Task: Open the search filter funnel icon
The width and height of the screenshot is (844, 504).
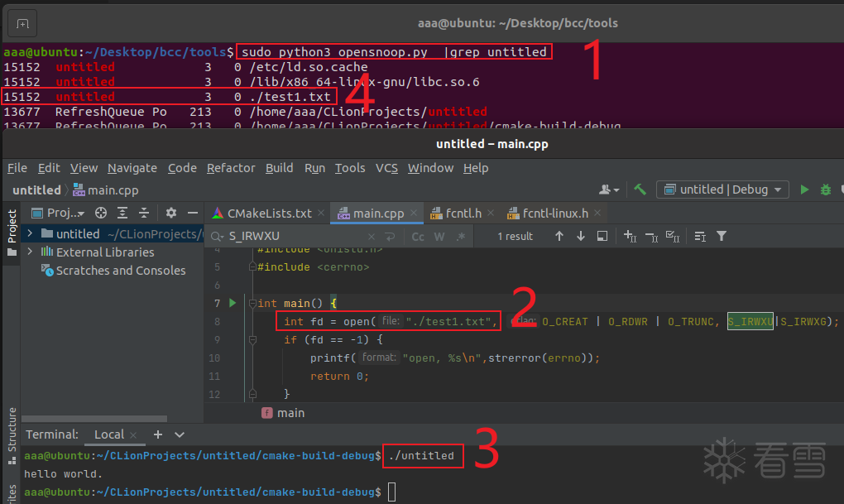Action: [x=722, y=236]
